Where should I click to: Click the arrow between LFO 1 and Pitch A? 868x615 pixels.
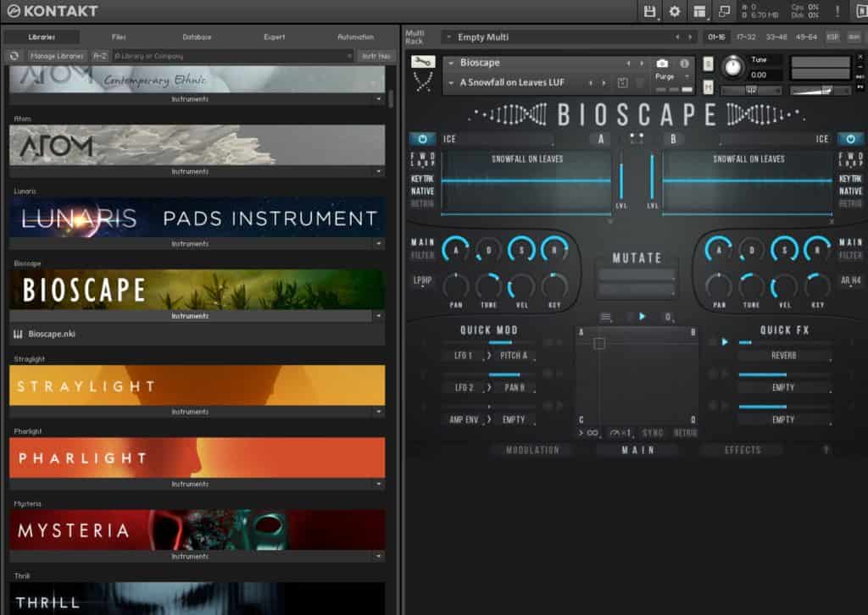coord(488,356)
